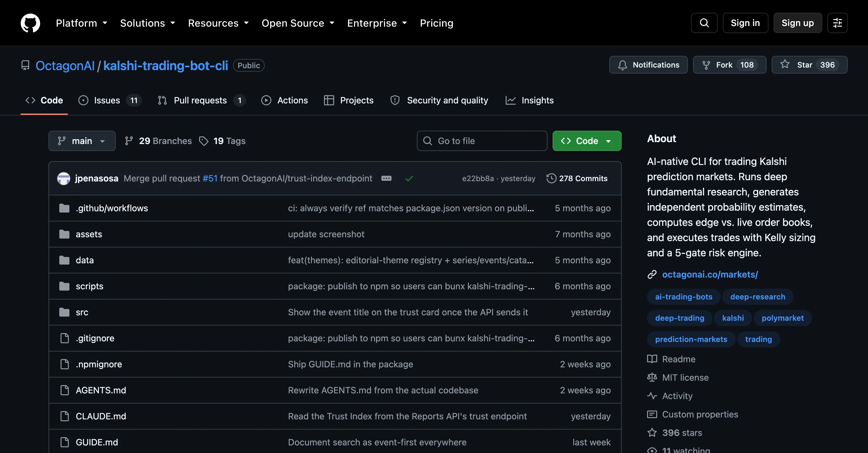Click the Go to file field
Image resolution: width=868 pixels, height=453 pixels.
482,141
